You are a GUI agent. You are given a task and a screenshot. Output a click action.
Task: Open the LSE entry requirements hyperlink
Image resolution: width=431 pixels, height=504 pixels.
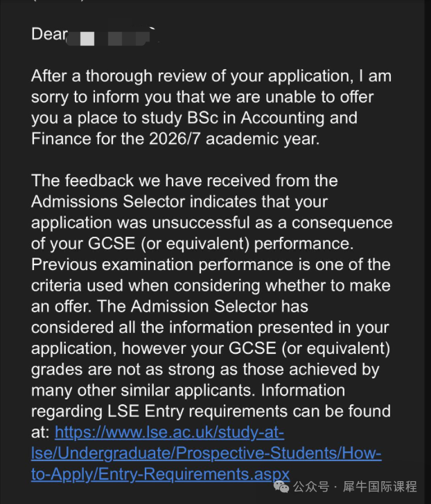click(206, 453)
